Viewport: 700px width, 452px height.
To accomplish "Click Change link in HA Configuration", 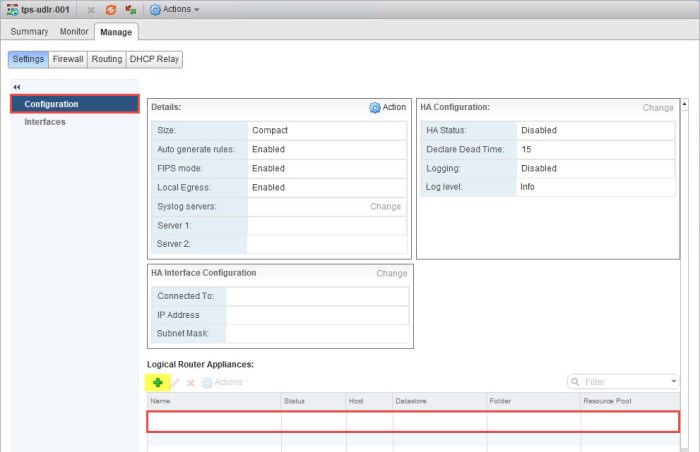I will click(x=657, y=107).
